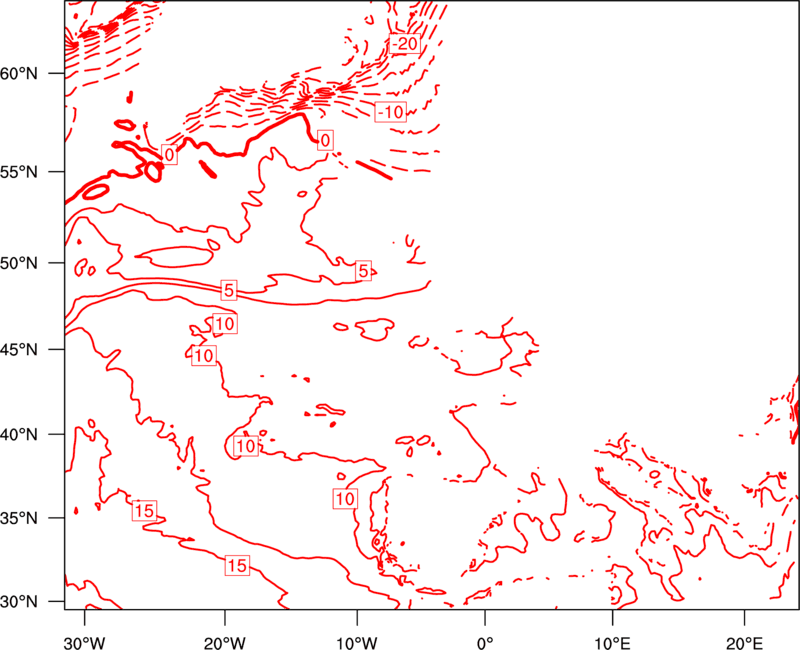Click the -20 contour value label
This screenshot has height=650, width=800.
point(405,44)
